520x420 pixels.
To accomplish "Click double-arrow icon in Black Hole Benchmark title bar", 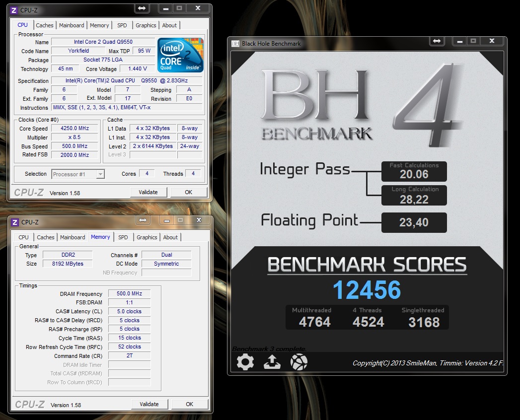I will [437, 41].
